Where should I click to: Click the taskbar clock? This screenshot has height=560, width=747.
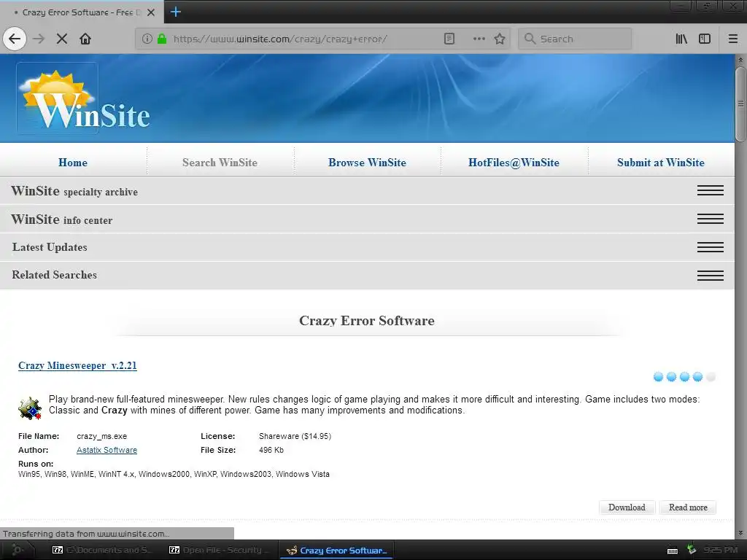(721, 550)
